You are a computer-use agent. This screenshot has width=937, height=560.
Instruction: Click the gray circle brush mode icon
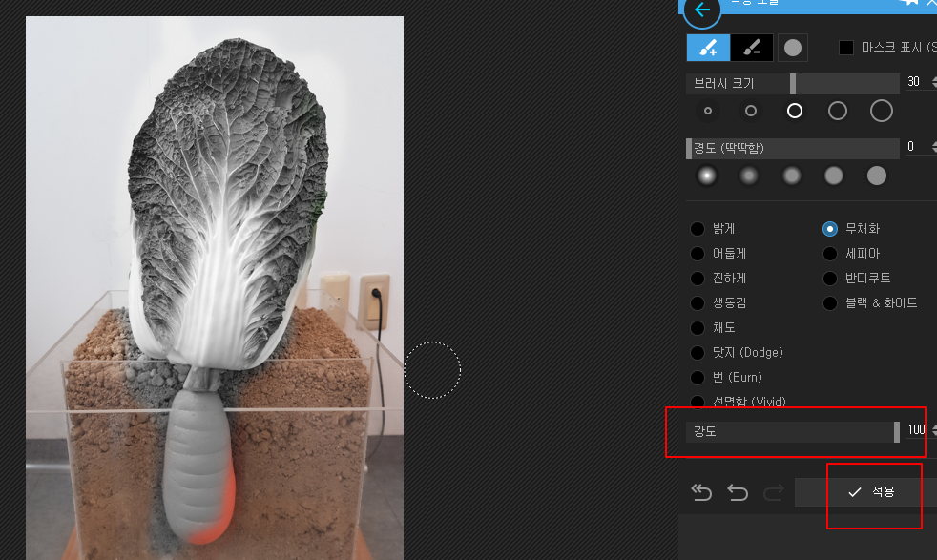pyautogui.click(x=793, y=48)
